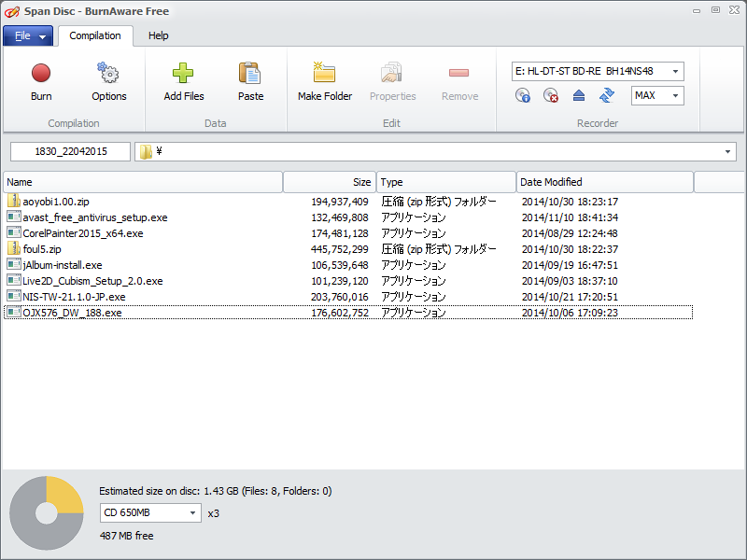The image size is (747, 560).
Task: Click the Add Files plus icon
Action: pos(183,73)
